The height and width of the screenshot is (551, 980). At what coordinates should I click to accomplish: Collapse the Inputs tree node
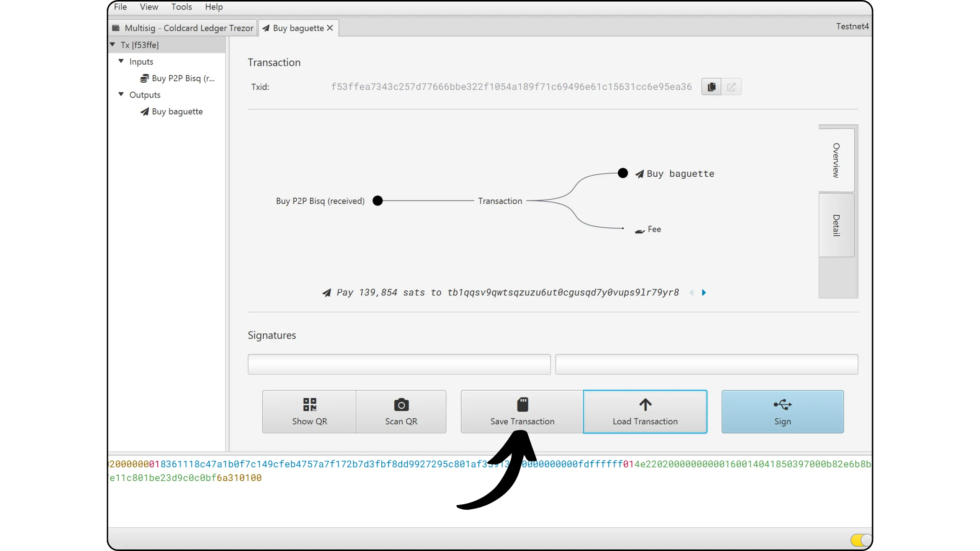pos(121,61)
